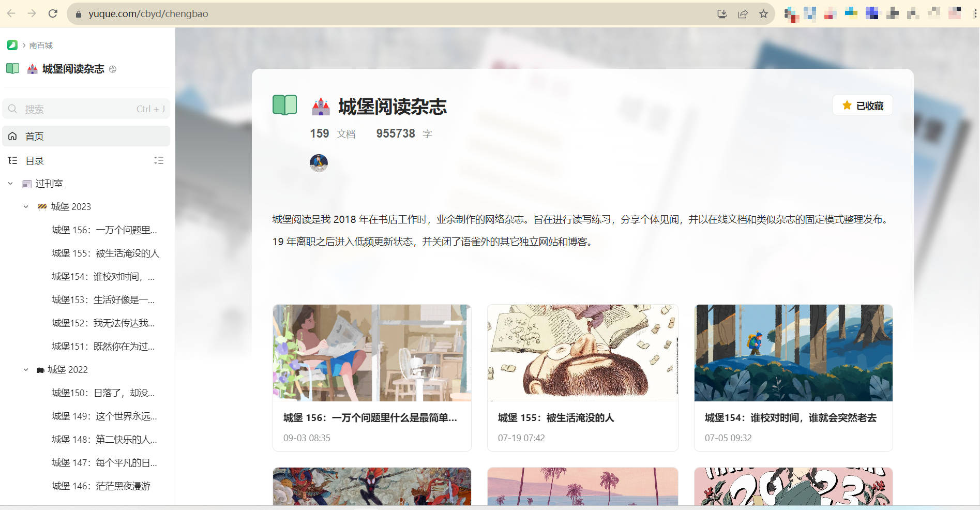Click the castle emoji beside main title
Image resolution: width=980 pixels, height=510 pixels.
(x=321, y=107)
